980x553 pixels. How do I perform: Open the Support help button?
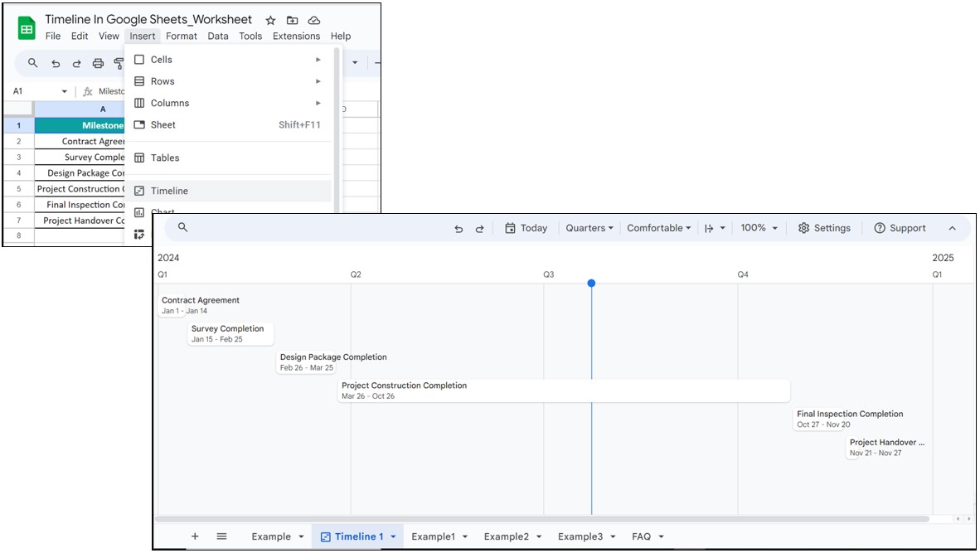tap(900, 228)
